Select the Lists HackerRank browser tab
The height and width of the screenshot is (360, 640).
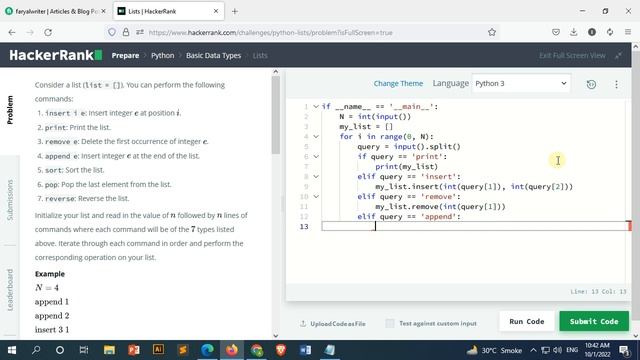168,11
